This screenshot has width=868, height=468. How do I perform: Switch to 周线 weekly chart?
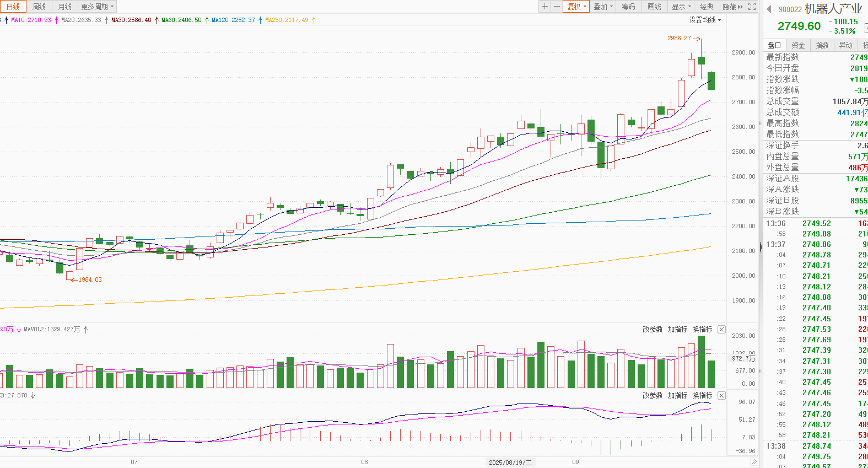(39, 7)
